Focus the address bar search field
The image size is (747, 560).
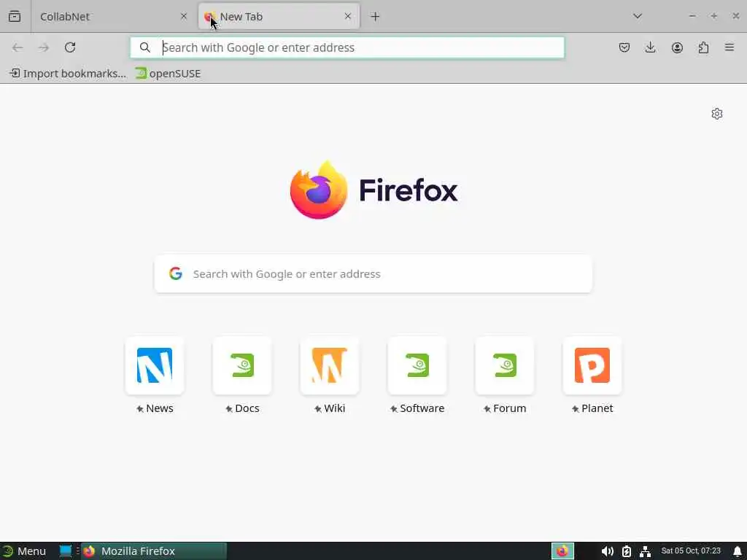[347, 47]
